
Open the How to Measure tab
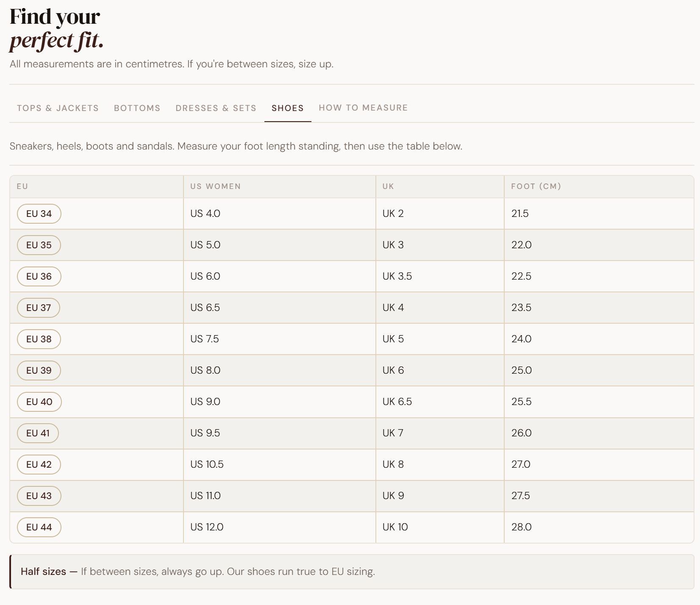tap(363, 108)
